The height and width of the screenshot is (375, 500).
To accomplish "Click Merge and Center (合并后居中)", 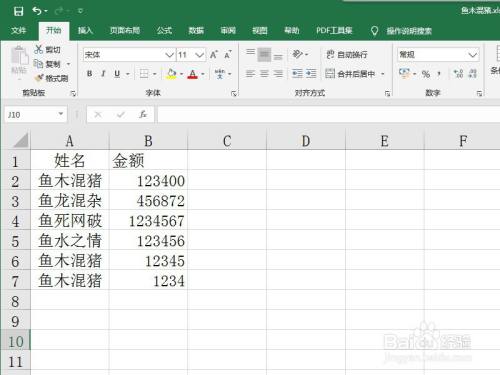I will tap(350, 74).
